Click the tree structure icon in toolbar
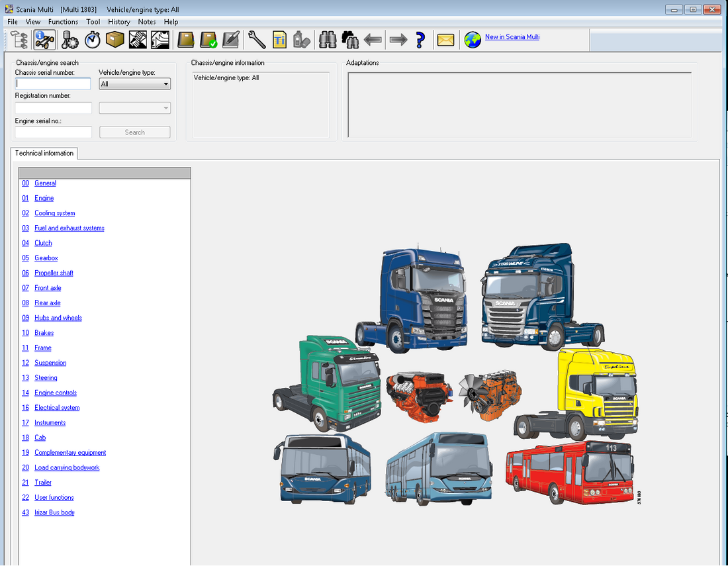Screen dimensions: 728x566 (x=17, y=40)
